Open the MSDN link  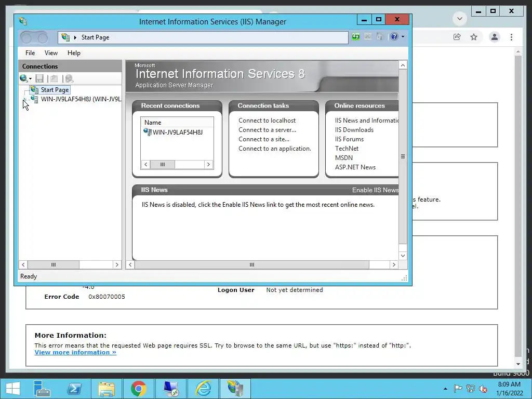pyautogui.click(x=344, y=158)
